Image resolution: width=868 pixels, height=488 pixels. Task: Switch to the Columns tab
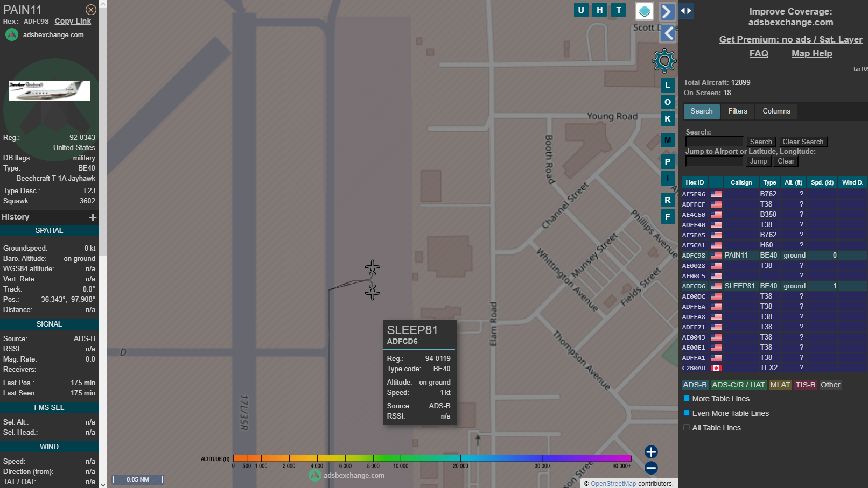[x=776, y=111]
